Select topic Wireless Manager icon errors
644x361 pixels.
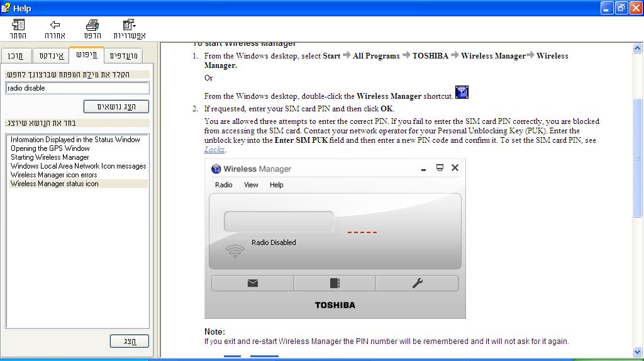point(54,175)
